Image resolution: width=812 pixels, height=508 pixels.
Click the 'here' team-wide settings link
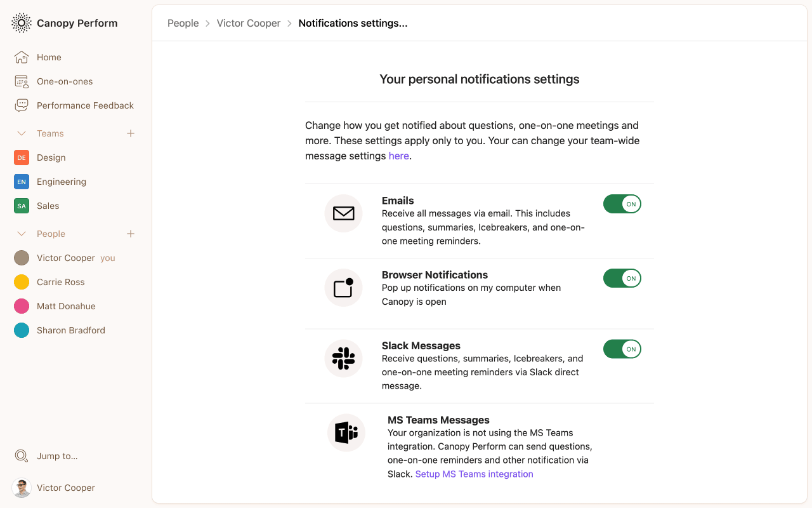398,156
